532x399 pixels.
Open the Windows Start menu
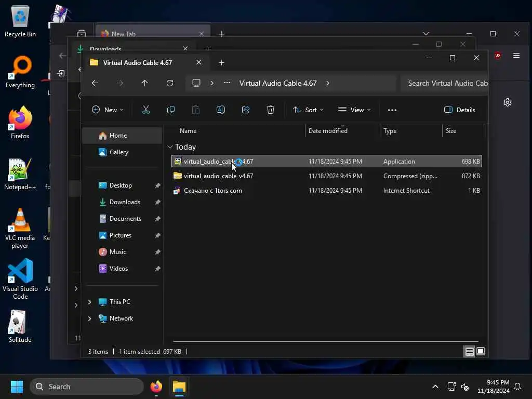(17, 387)
